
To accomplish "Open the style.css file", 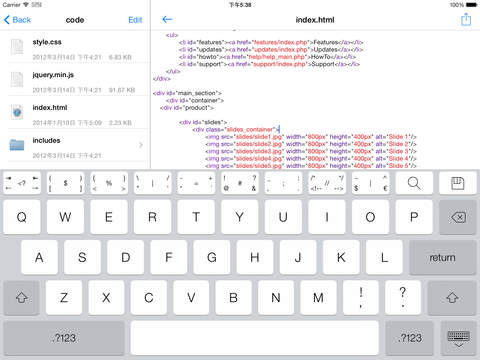I will coord(75,47).
